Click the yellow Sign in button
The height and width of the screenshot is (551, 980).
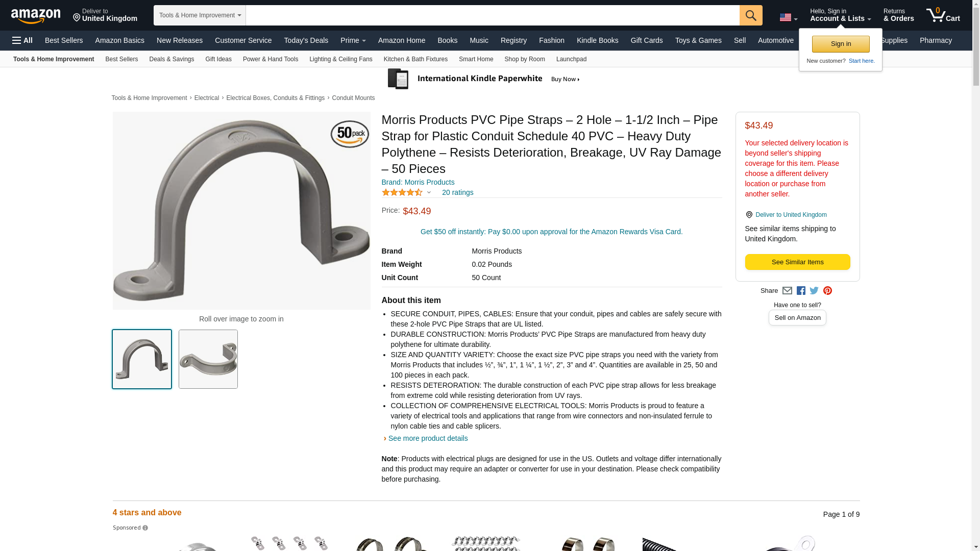pos(841,44)
